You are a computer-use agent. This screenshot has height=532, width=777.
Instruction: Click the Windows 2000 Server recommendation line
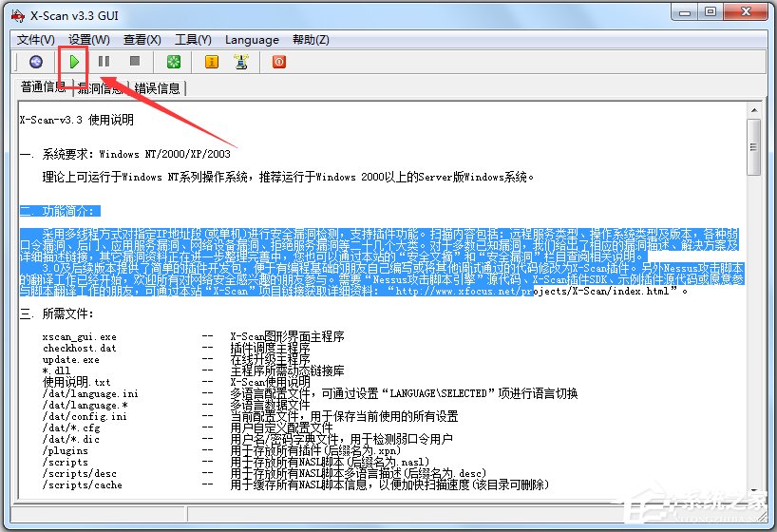(288, 177)
